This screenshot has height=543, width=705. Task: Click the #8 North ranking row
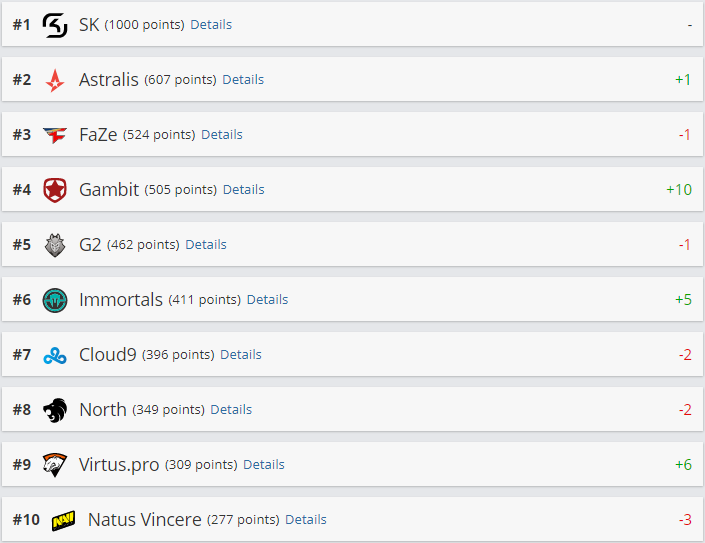point(352,409)
